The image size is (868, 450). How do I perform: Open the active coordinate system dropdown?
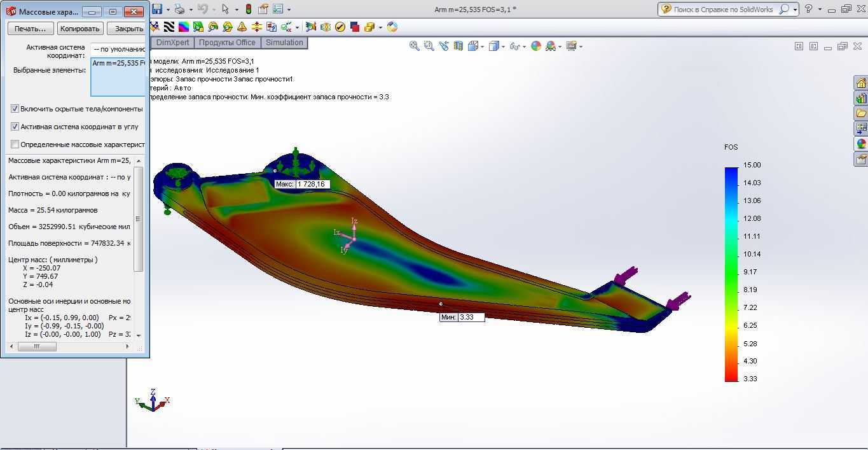118,49
